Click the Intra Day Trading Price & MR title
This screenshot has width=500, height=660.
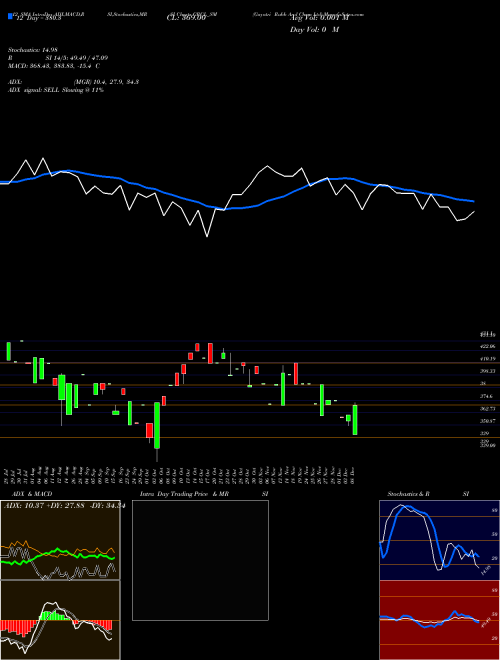tap(184, 494)
